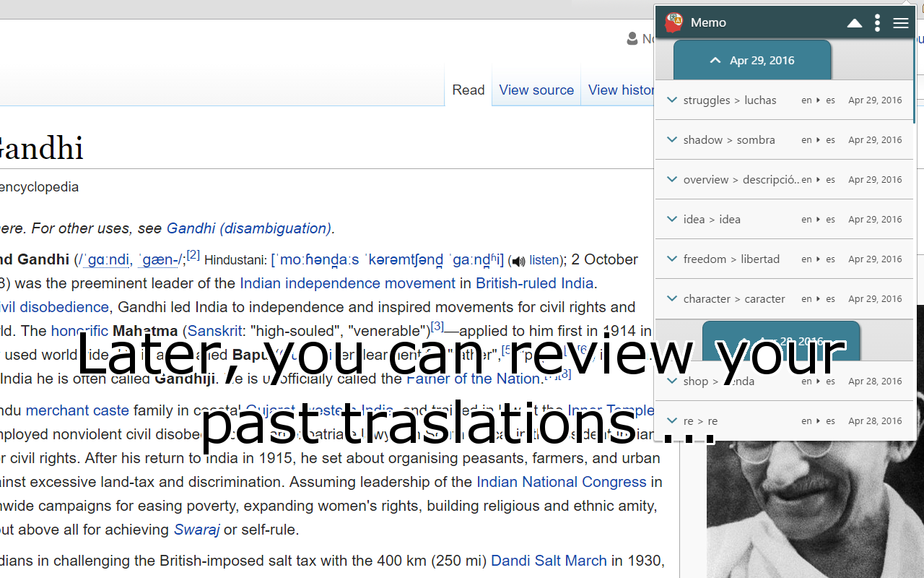Screen dimensions: 924x578
Task: Open the View history tab
Action: [x=622, y=90]
